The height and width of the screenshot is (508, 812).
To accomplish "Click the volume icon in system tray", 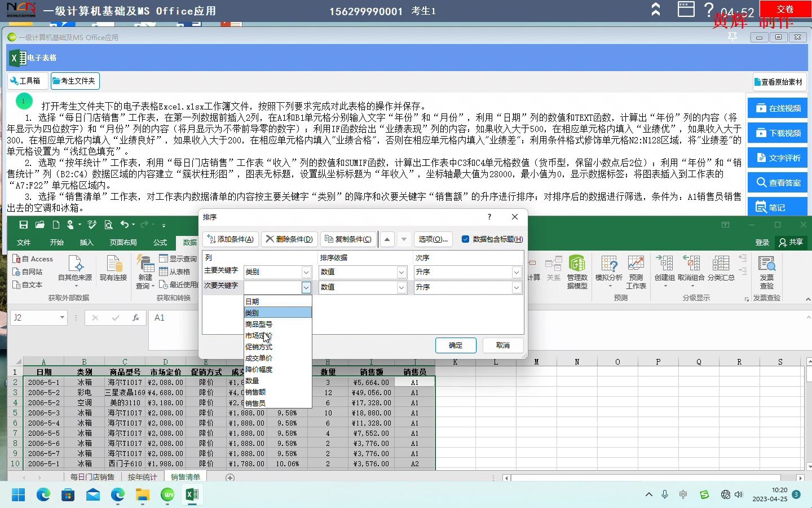I will coord(739,494).
